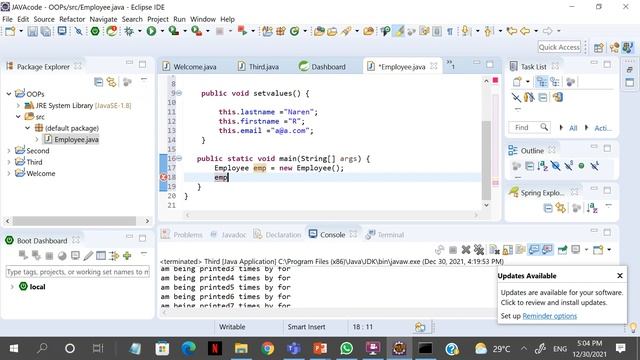The image size is (640, 360).
Task: Open the Run button dropdown arrow
Action: point(162,31)
